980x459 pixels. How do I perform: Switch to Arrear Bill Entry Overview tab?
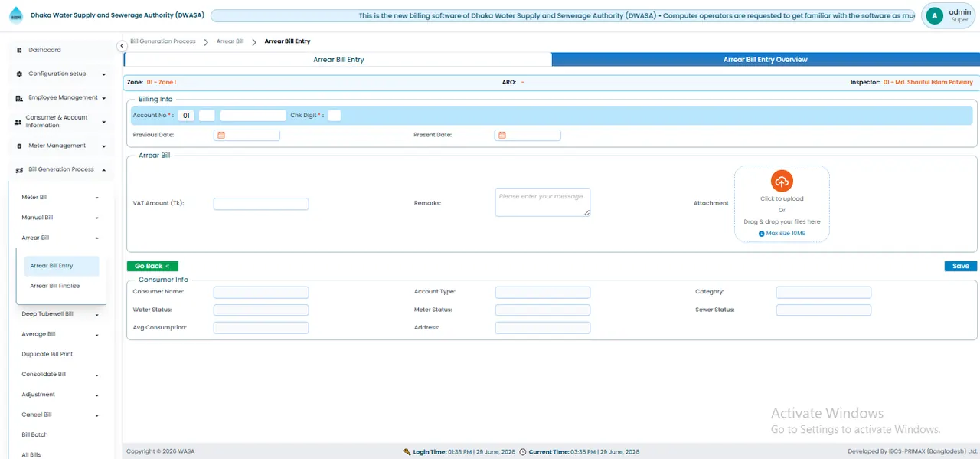765,60
